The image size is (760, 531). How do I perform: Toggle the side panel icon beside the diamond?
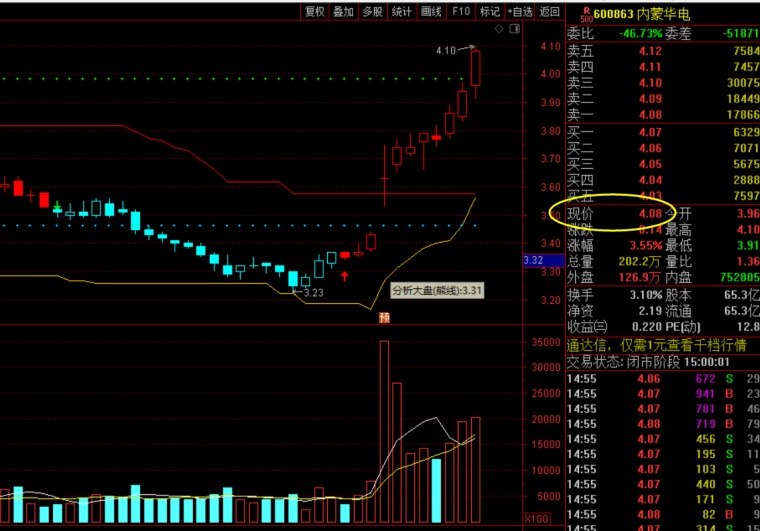pos(515,29)
